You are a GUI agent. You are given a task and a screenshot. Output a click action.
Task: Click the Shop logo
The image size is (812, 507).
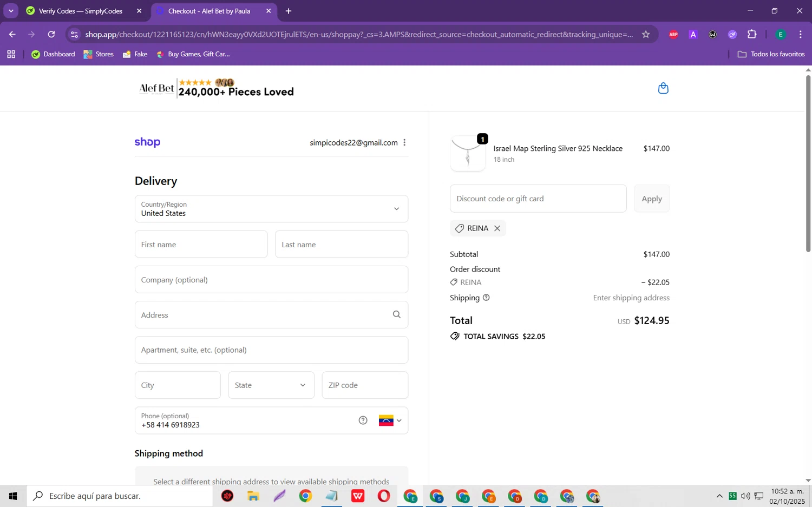147,142
